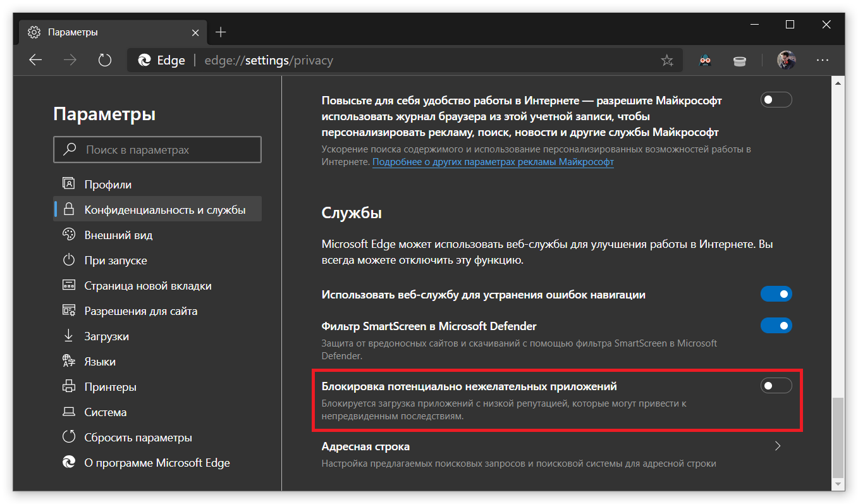Open Профили settings section
858x504 pixels.
point(157,185)
